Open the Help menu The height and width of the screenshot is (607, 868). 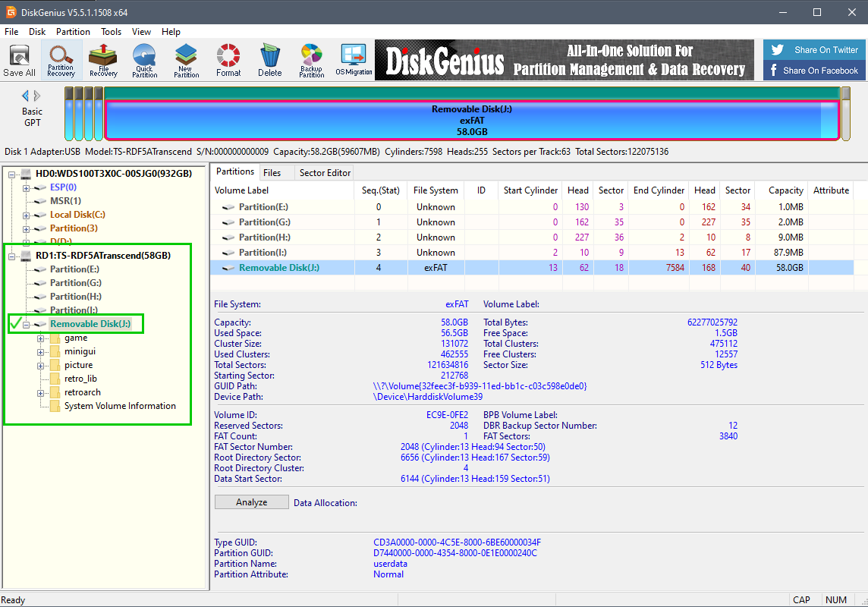(171, 32)
